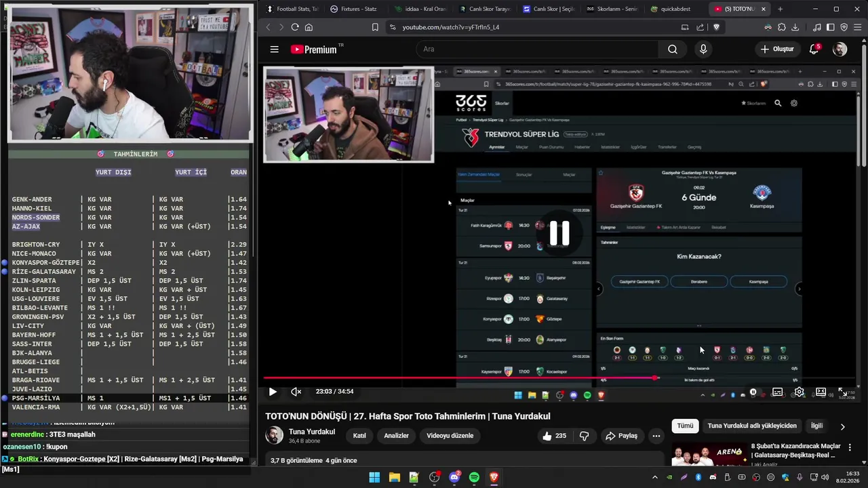868x488 pixels.
Task: Play the paused video
Action: pyautogui.click(x=273, y=392)
